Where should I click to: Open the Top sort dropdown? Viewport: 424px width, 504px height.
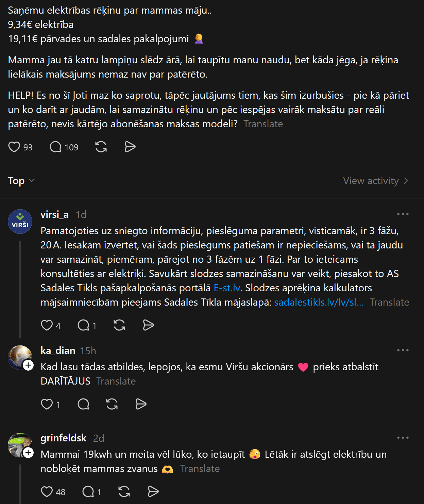pos(21,181)
